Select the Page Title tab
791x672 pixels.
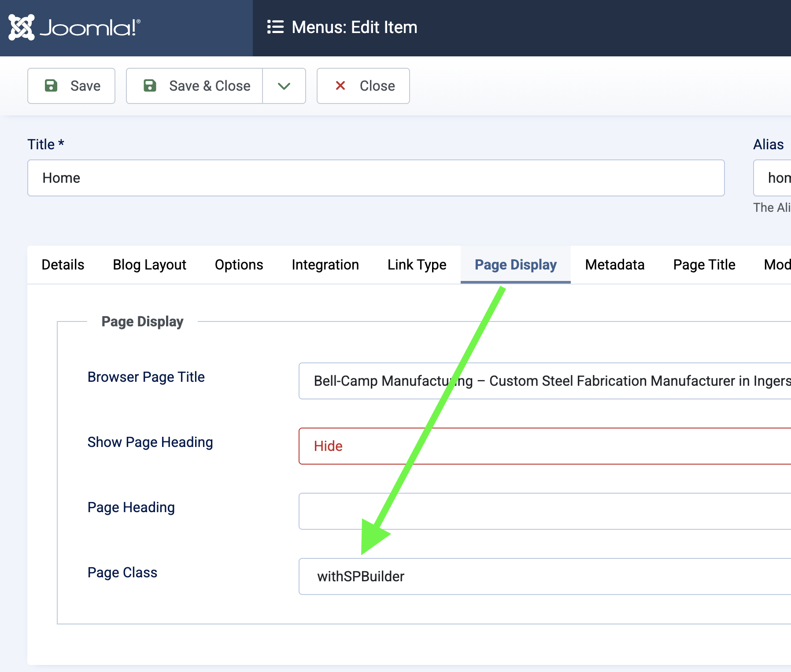pos(704,265)
